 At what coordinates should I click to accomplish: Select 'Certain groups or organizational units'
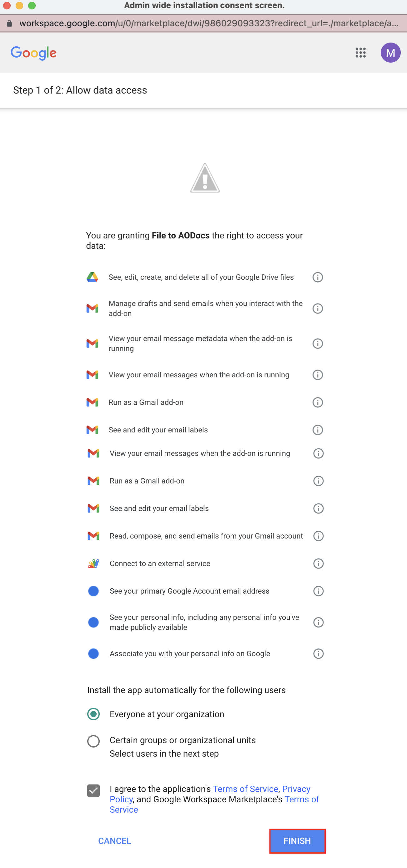point(93,741)
